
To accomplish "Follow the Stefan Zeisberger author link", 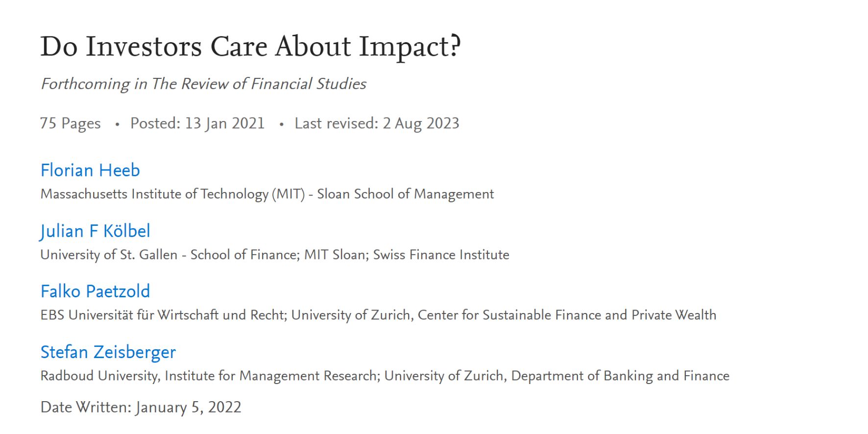I will click(x=108, y=352).
